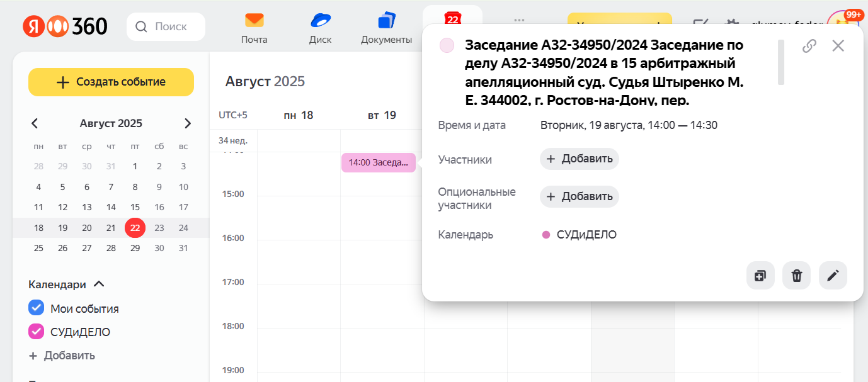868x382 pixels.
Task: Go to previous month in mini calendar
Action: [x=35, y=123]
